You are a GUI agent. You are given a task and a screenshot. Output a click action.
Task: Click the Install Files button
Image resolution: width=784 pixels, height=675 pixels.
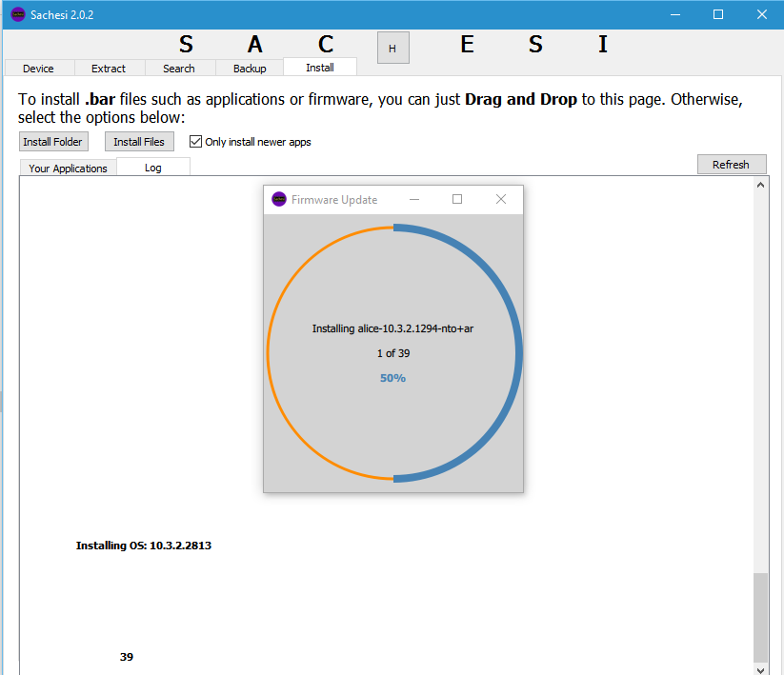click(139, 142)
